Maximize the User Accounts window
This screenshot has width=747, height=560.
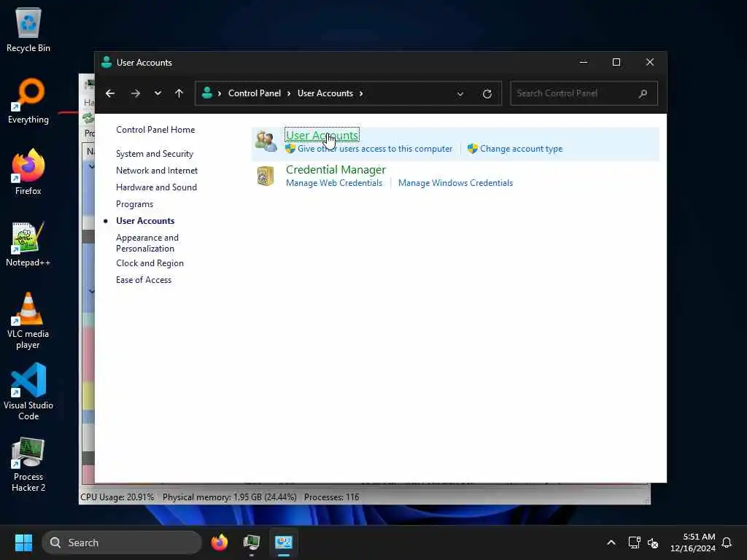616,63
